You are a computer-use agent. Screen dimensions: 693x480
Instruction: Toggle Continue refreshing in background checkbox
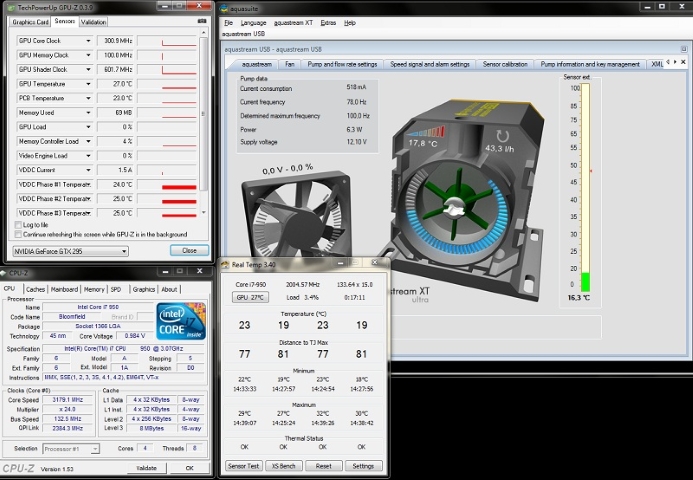click(x=17, y=233)
